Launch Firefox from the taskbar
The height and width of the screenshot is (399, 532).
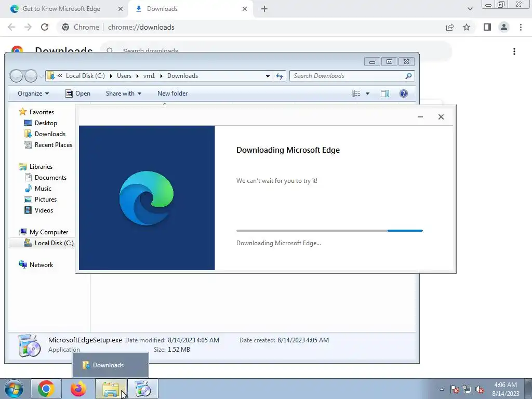pyautogui.click(x=78, y=389)
